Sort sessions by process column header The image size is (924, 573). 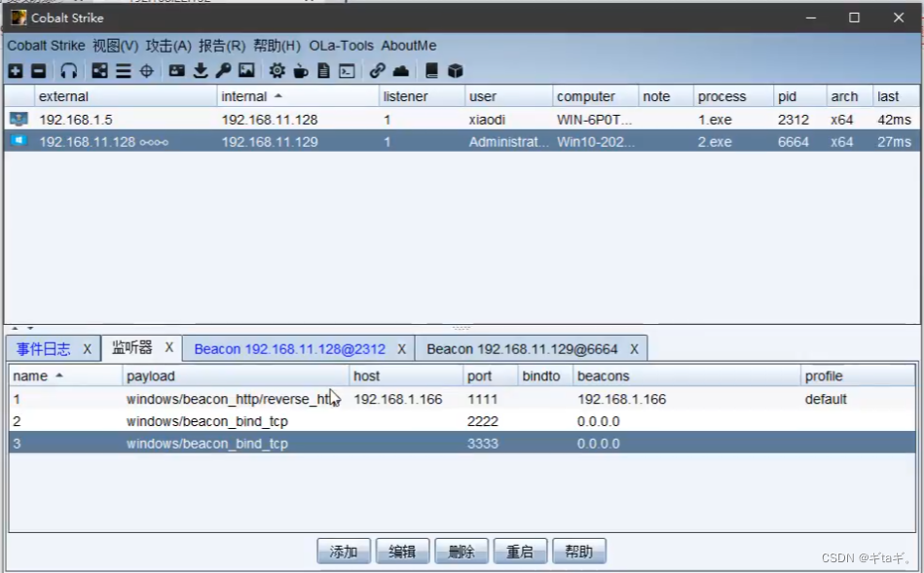point(733,96)
